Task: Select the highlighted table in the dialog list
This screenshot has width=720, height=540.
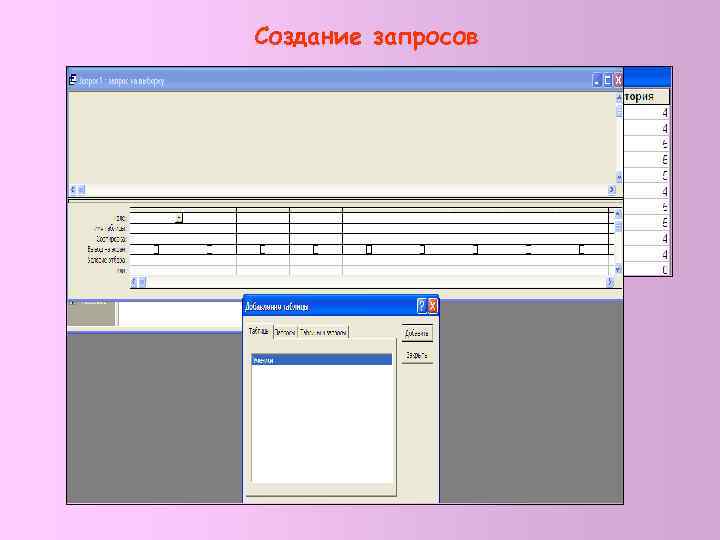Action: [321, 360]
